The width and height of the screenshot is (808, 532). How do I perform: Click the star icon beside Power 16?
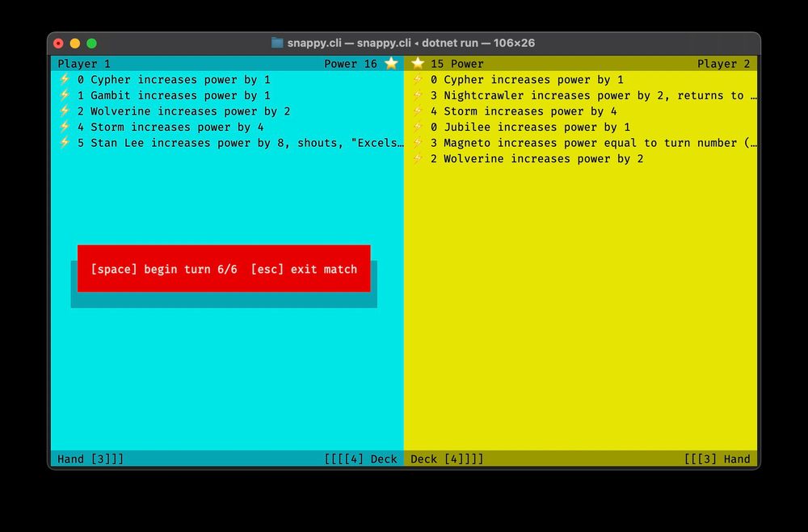(x=391, y=63)
